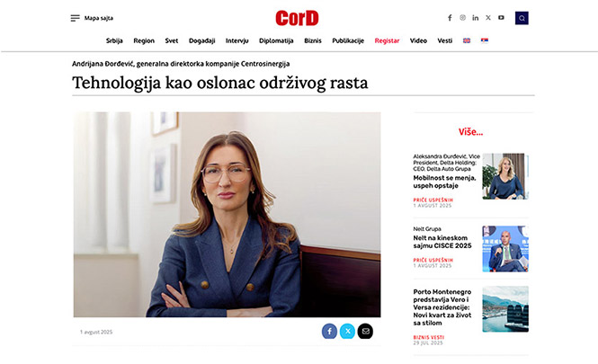This screenshot has height=364, width=598.
Task: Click the dark blue search button
Action: [x=522, y=18]
